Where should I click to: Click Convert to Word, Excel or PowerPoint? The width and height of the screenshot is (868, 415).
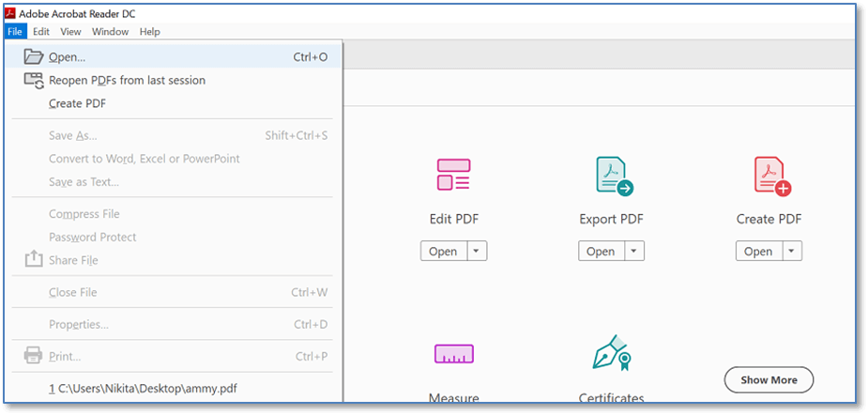[173, 159]
